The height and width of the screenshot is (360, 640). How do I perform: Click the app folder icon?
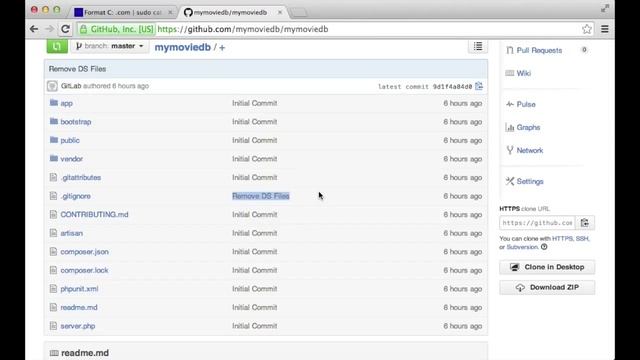(x=53, y=102)
